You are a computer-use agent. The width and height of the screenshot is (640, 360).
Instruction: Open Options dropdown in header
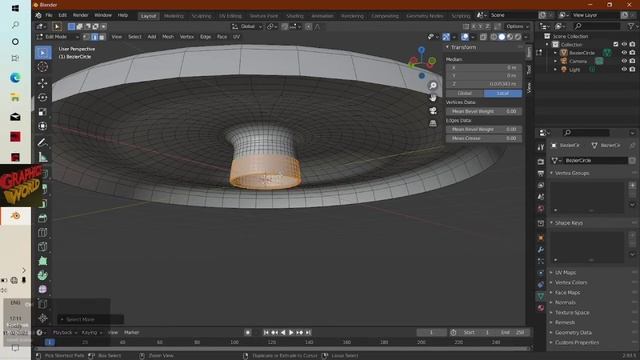(517, 27)
